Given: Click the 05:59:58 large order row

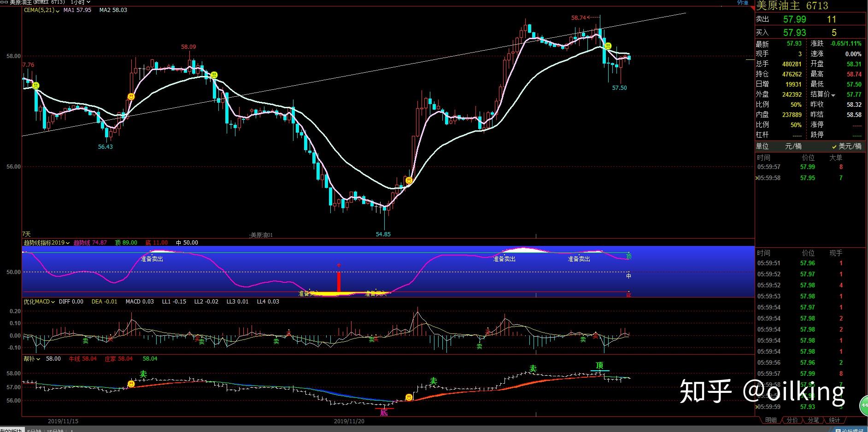Looking at the screenshot, I should [810, 178].
